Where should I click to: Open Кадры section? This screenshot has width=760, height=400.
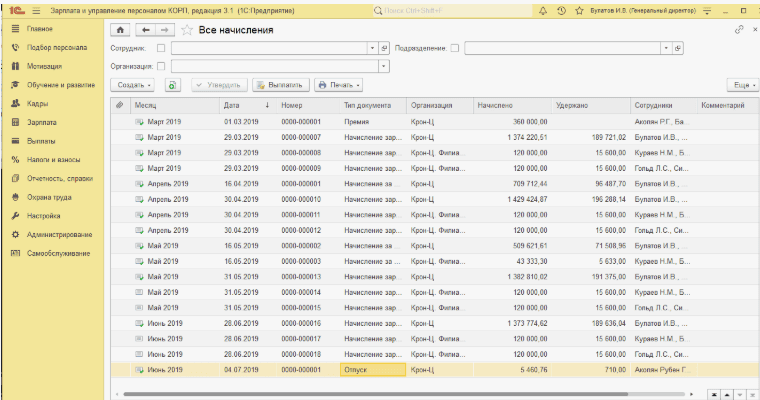tap(52, 104)
